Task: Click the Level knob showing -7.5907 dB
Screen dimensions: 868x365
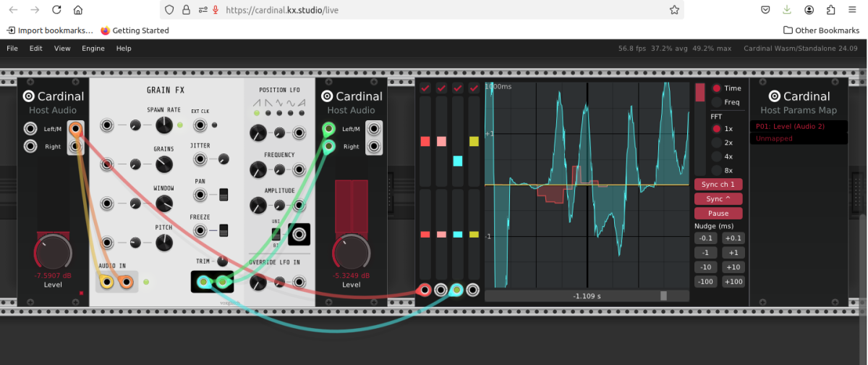Action: pos(52,251)
